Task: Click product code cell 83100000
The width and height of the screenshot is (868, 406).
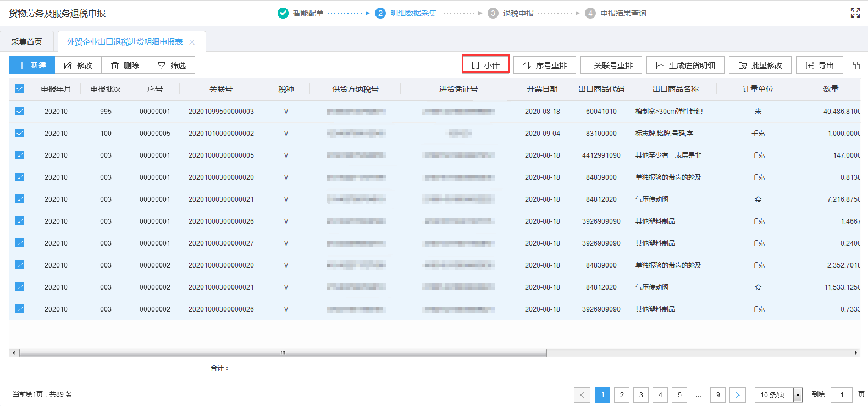Action: click(601, 134)
